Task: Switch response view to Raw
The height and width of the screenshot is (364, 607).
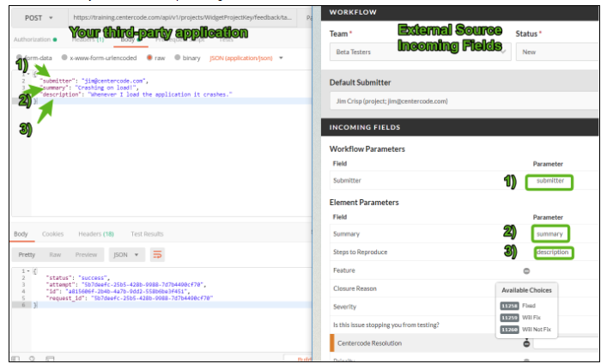Action: point(55,254)
